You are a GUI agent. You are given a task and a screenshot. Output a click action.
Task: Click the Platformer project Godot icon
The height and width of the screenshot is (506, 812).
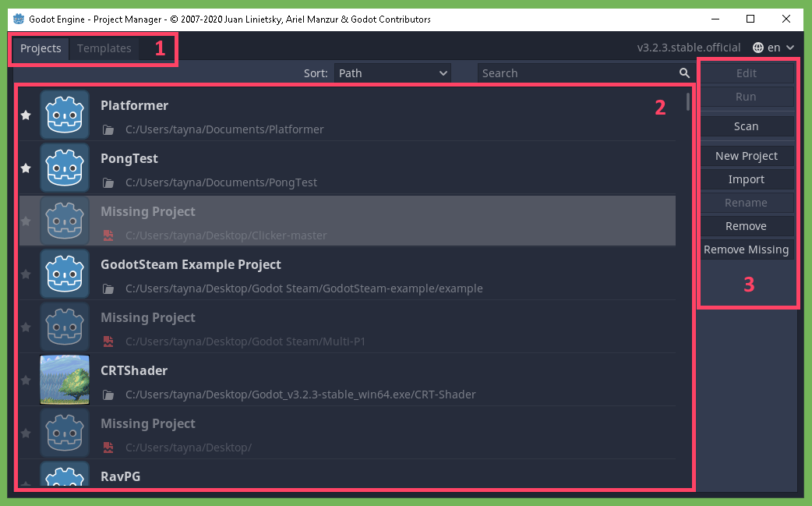(x=65, y=115)
